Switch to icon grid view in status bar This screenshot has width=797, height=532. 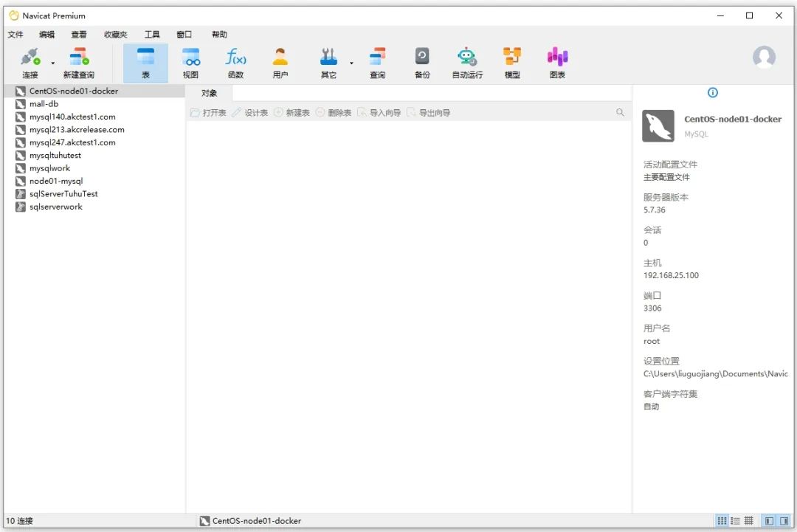[722, 521]
